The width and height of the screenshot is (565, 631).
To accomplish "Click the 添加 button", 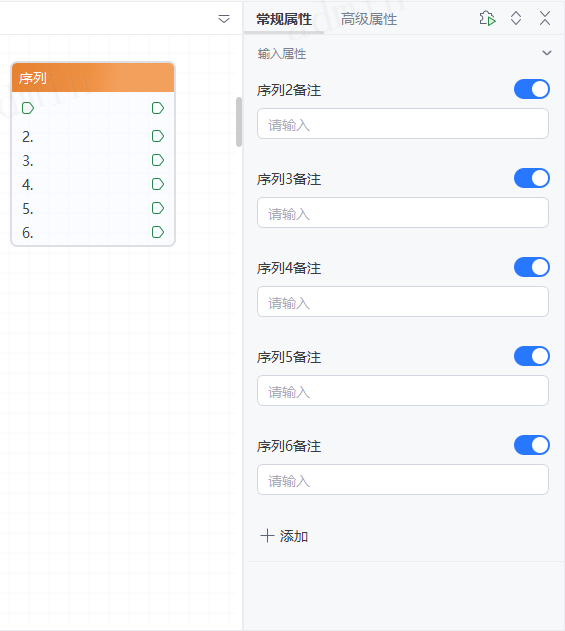I will [284, 536].
